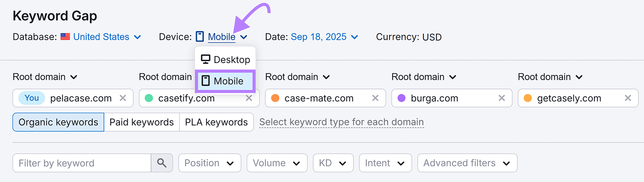This screenshot has height=182, width=644.
Task: Remove case-mate.com using the X icon
Action: tap(375, 98)
